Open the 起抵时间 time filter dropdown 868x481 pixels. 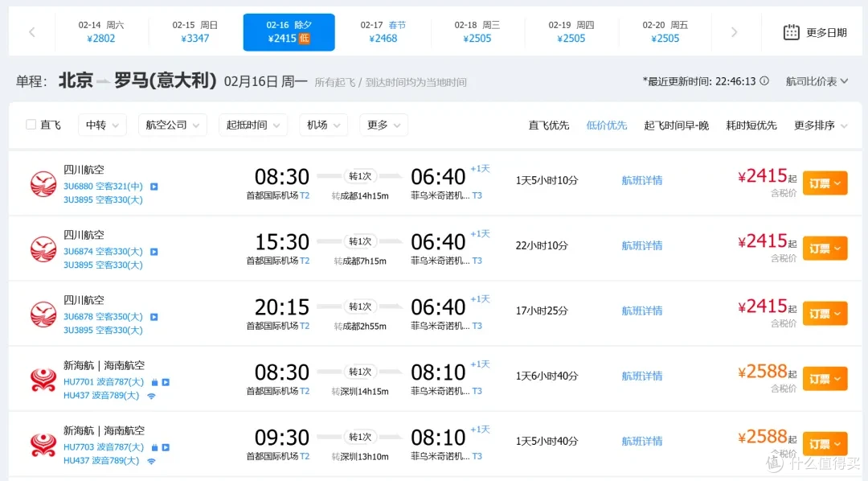(253, 125)
